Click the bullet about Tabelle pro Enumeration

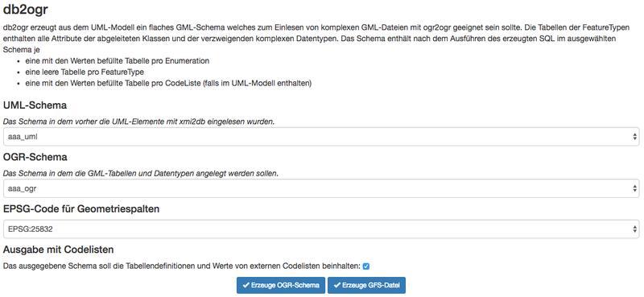point(118,61)
